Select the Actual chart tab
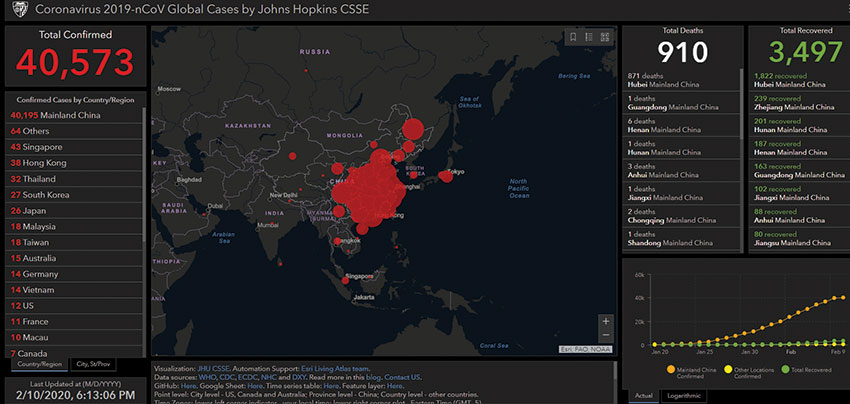This screenshot has width=850, height=404. pos(642,396)
